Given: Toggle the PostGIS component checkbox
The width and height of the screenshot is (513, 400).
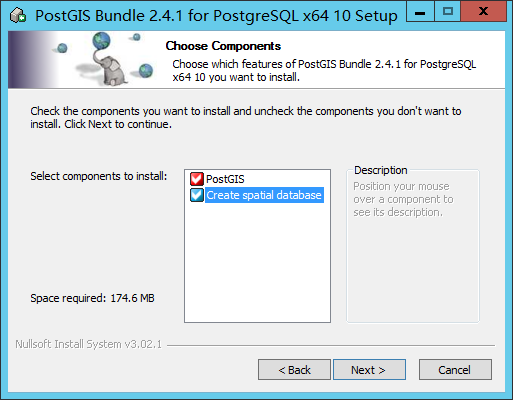Looking at the screenshot, I should click(197, 179).
